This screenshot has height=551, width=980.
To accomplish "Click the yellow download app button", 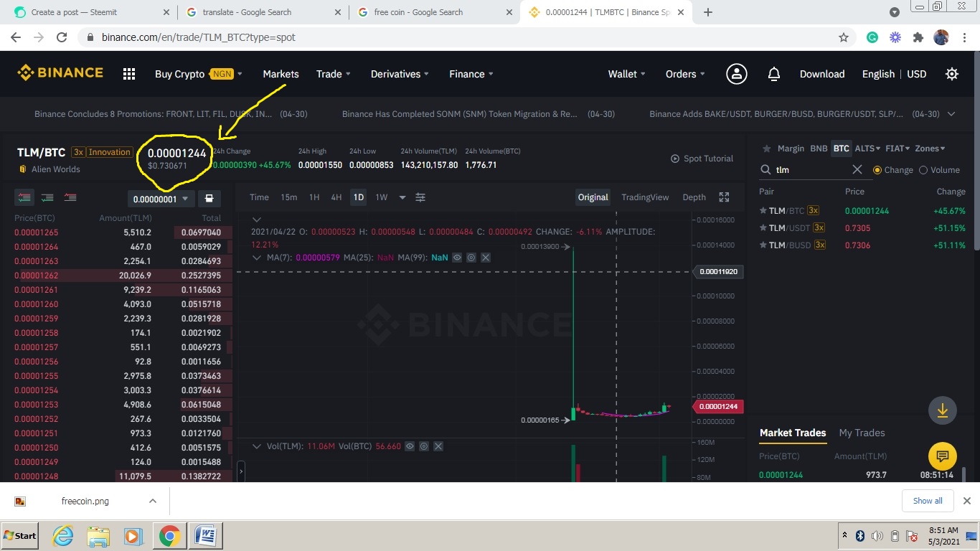I will [943, 410].
